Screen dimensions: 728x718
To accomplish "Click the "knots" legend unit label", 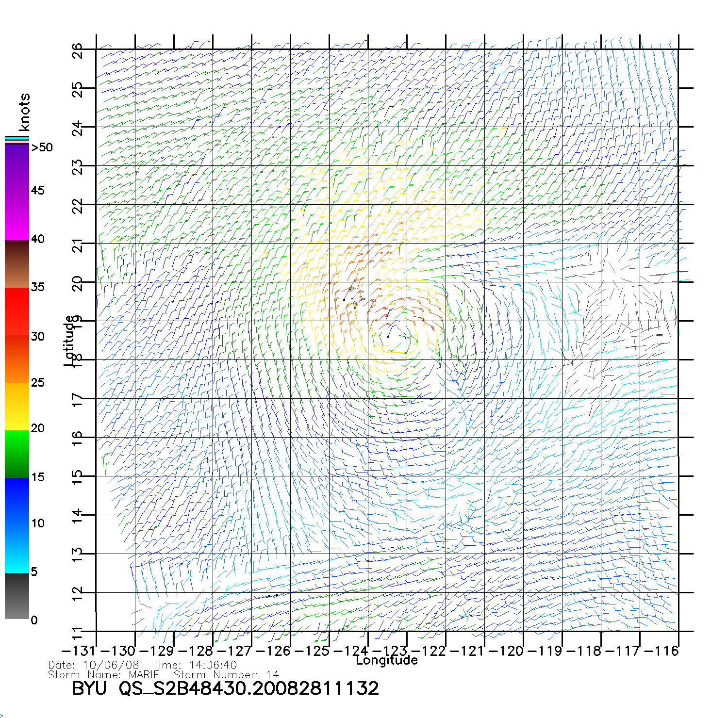I will tap(24, 112).
